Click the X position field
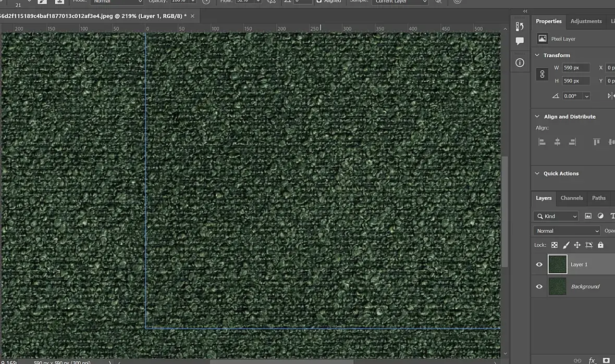Screen dimensions: 615x364 (610, 68)
